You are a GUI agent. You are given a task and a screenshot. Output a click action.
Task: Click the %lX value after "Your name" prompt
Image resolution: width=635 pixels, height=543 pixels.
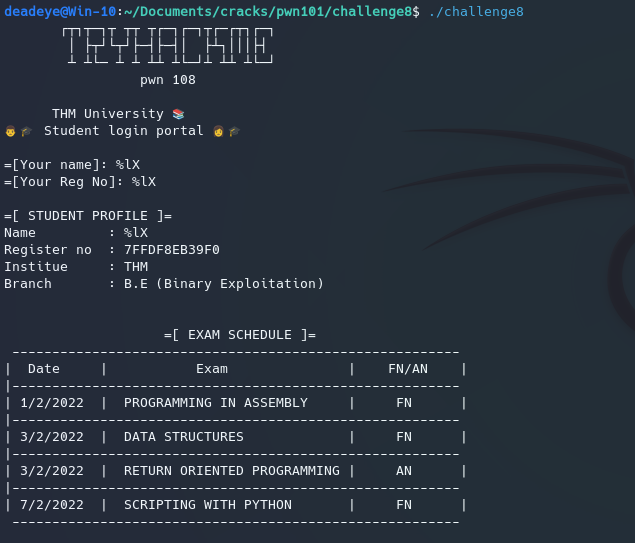[127, 165]
